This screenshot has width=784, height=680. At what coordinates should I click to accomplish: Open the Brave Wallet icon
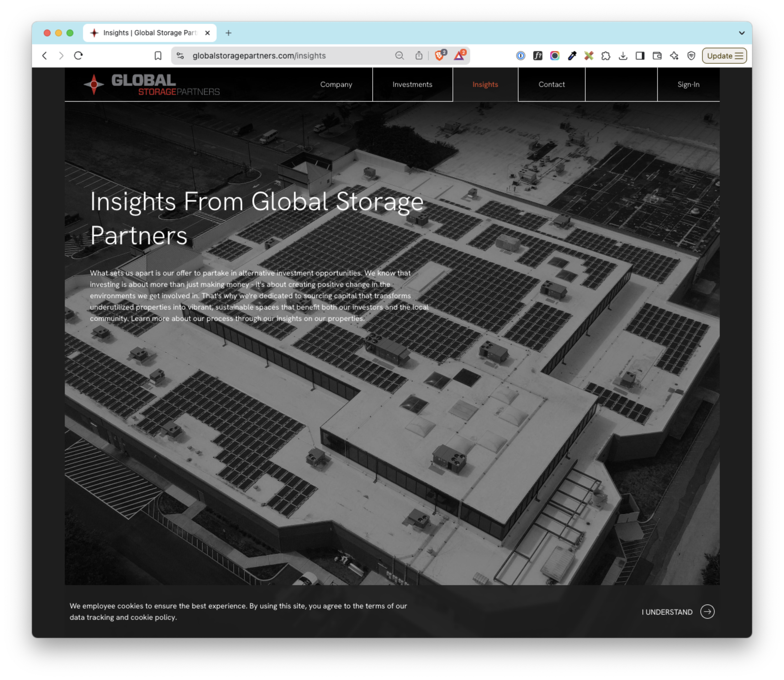(x=657, y=56)
